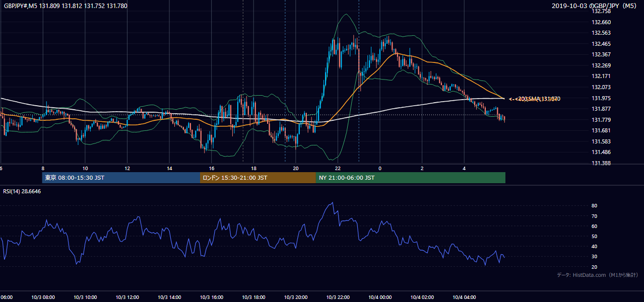
Task: Click the 10/3 20:00 date label
Action: coord(296,297)
